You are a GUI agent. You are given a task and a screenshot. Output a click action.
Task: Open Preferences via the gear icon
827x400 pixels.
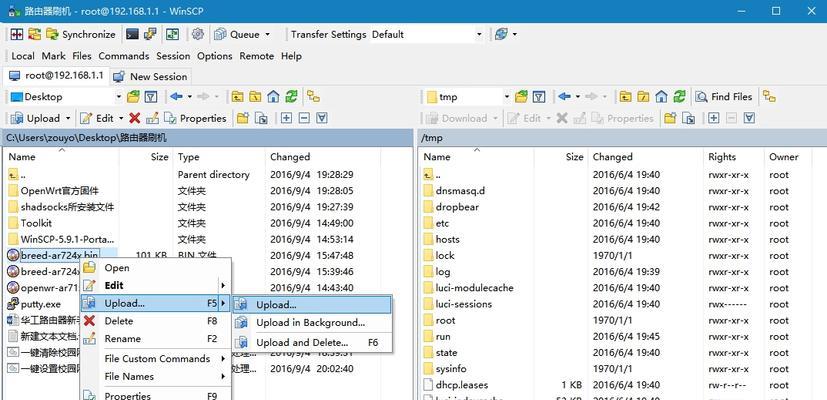tap(198, 34)
